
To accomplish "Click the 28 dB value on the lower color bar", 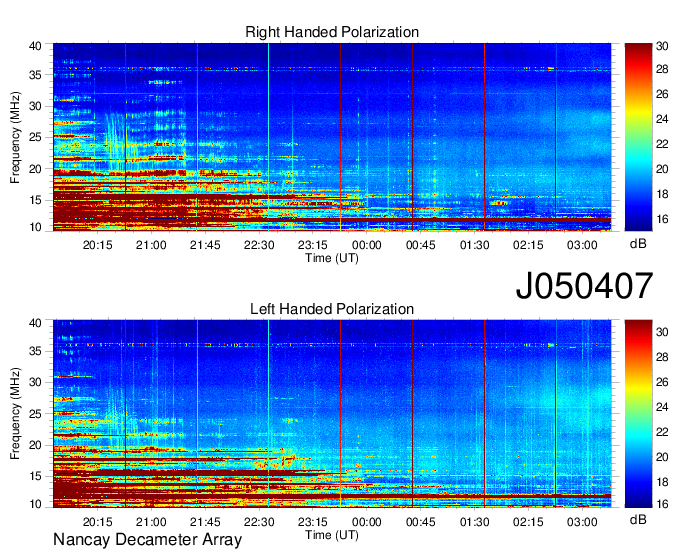I will [x=662, y=357].
